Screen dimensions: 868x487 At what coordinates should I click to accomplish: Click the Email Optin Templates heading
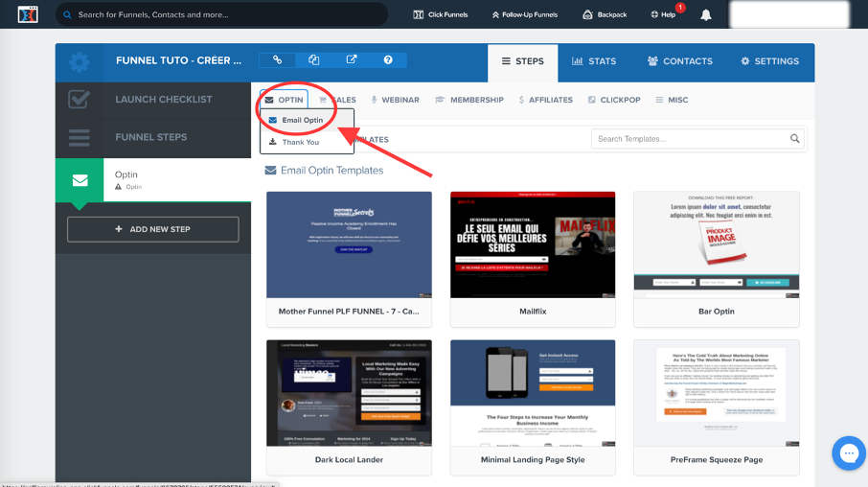(331, 171)
